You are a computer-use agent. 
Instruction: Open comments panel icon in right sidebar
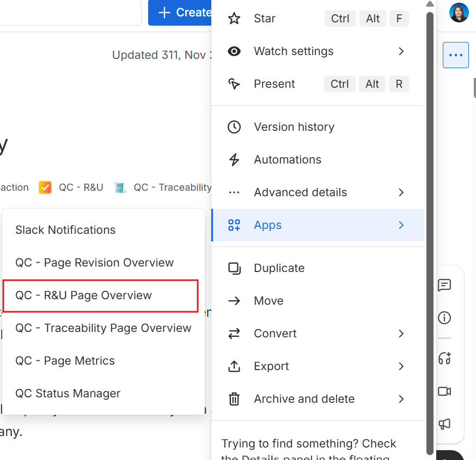click(x=444, y=285)
